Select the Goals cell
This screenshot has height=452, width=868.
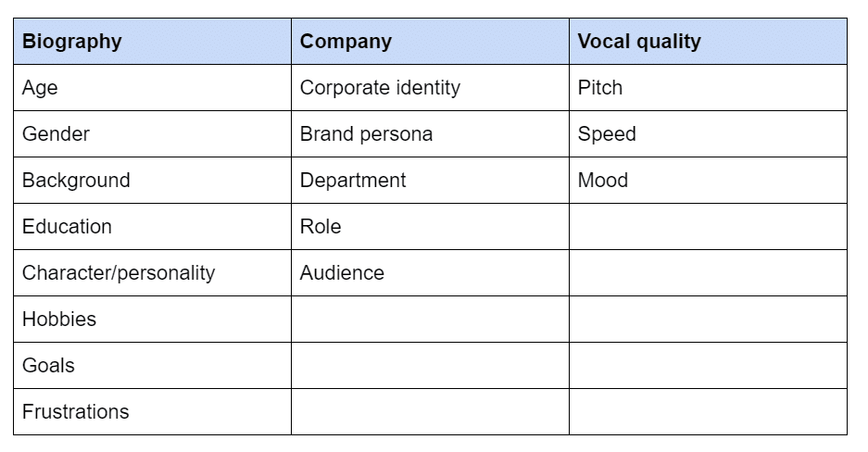point(152,365)
